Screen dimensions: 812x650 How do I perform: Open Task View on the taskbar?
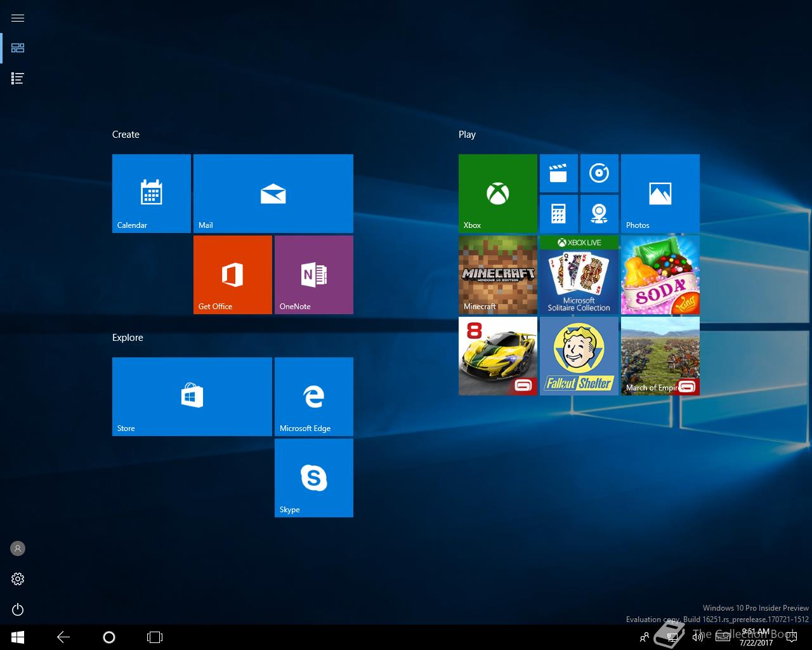click(155, 637)
